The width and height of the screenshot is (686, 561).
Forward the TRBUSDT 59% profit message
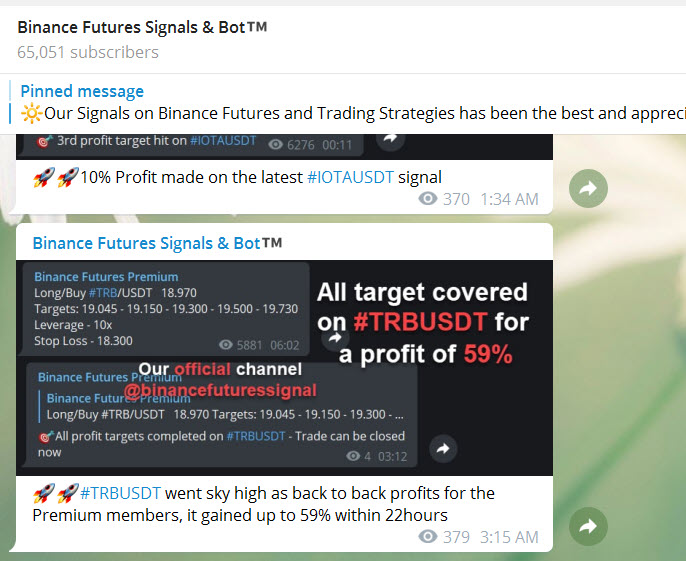pos(588,526)
